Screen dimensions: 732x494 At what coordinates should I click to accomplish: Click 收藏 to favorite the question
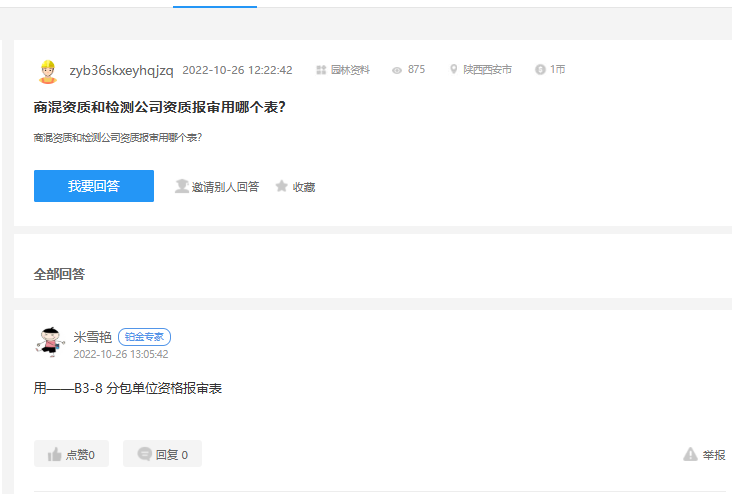[304, 187]
